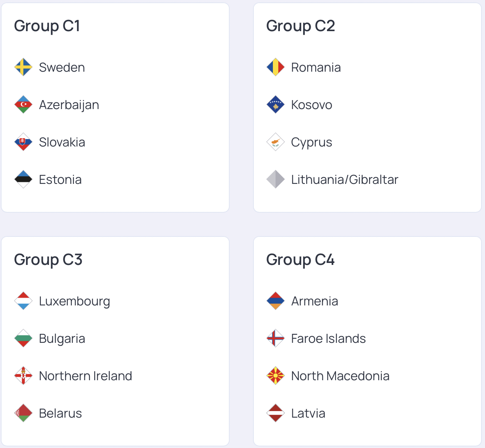Click the Romania flag icon
This screenshot has height=448, width=485.
pos(276,67)
